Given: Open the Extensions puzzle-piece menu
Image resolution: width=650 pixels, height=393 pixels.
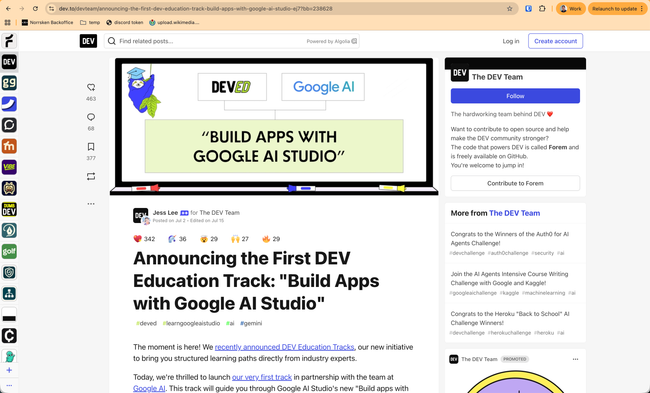Looking at the screenshot, I should 542,8.
